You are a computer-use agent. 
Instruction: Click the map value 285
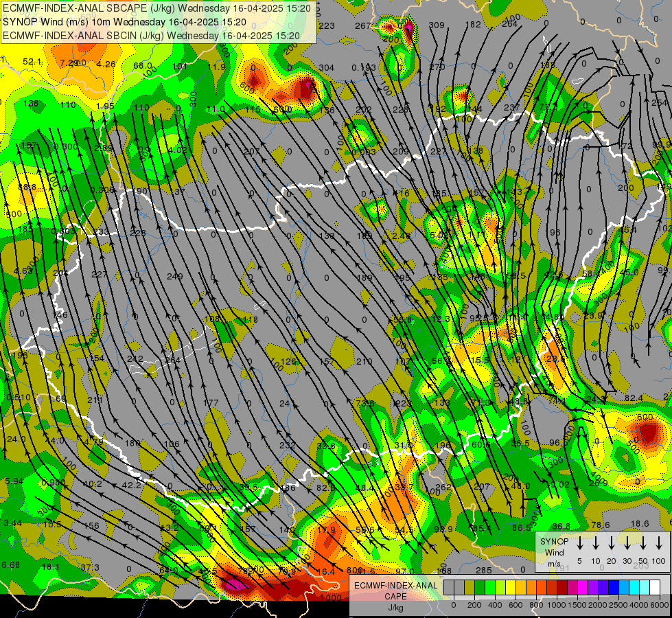(x=484, y=571)
